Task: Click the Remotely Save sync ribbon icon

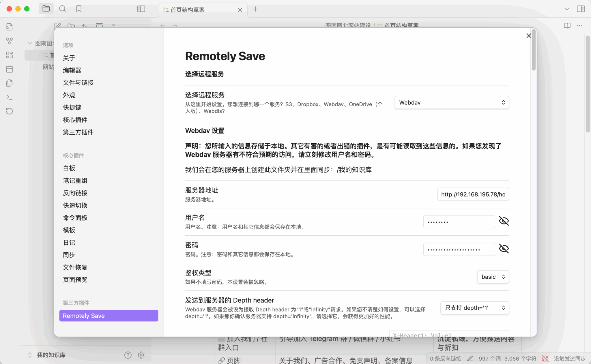Action: (x=9, y=111)
